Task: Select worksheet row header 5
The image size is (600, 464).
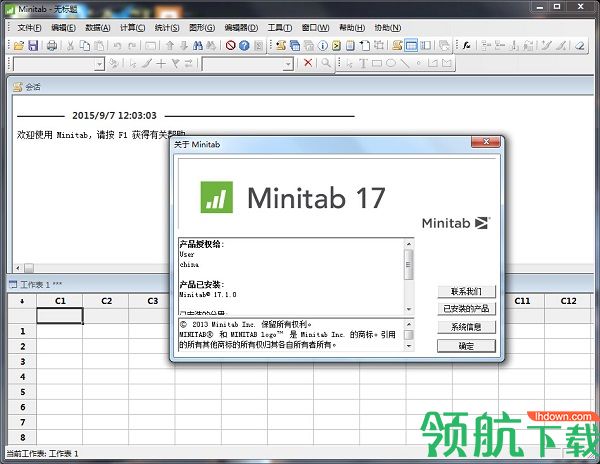Action: coord(22,392)
